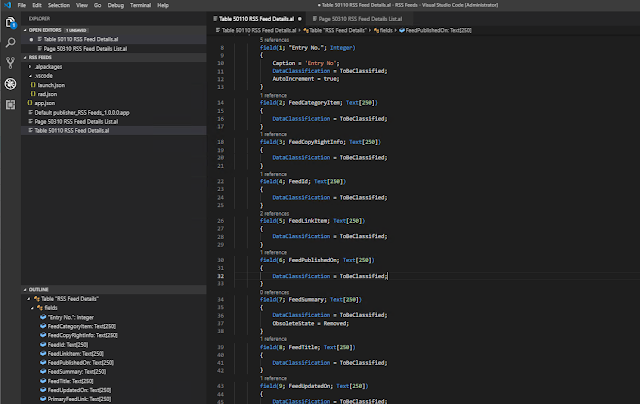Viewport: 640px width, 404px height.
Task: Open the Debug view icon
Action: click(11, 84)
